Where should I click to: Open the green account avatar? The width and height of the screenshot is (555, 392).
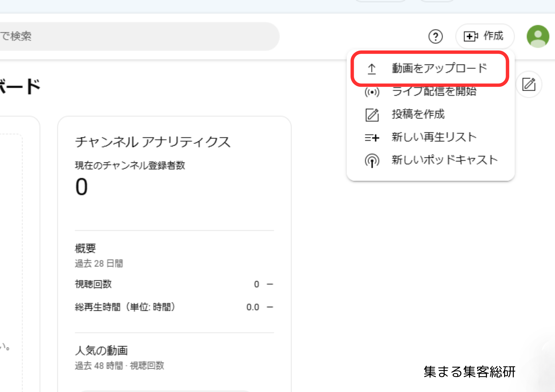point(538,36)
